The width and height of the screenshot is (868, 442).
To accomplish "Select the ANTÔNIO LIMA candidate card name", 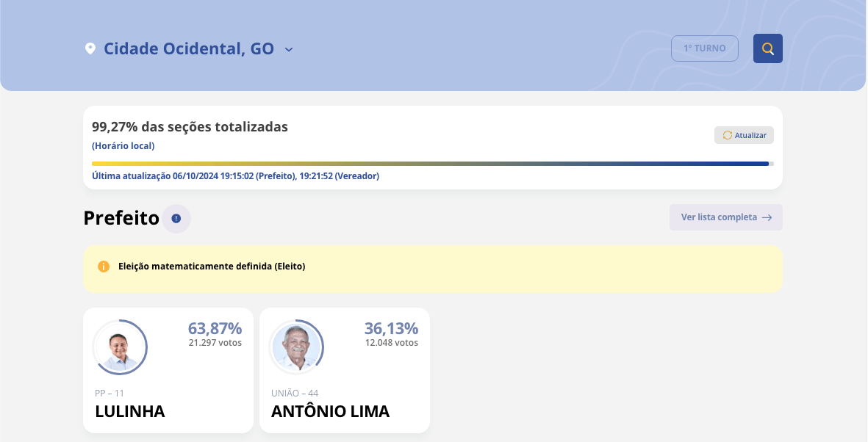I will (x=330, y=411).
